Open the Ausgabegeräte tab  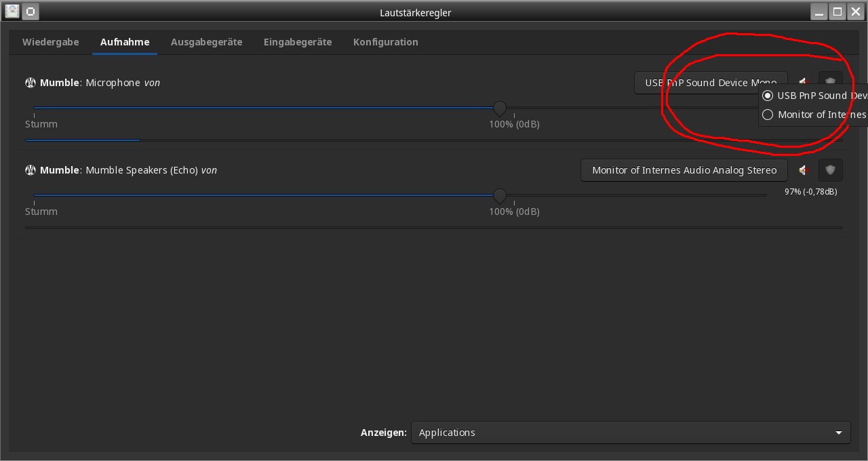coord(206,42)
